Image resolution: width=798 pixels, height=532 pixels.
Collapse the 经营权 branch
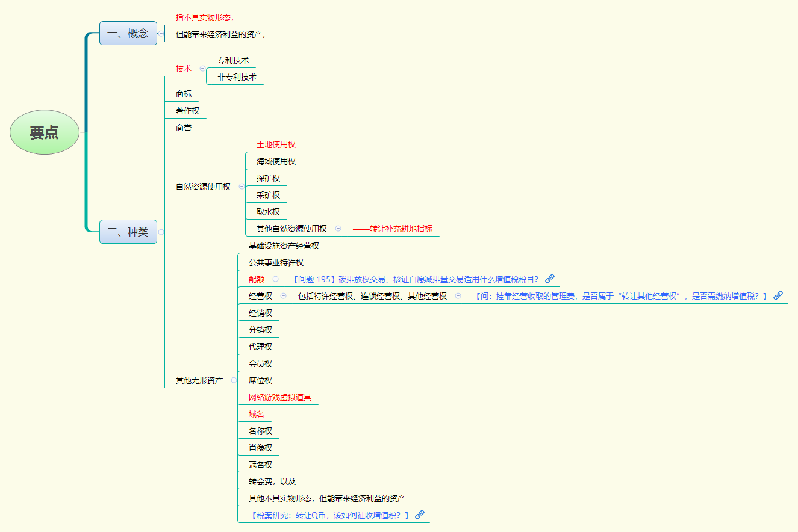click(x=282, y=295)
